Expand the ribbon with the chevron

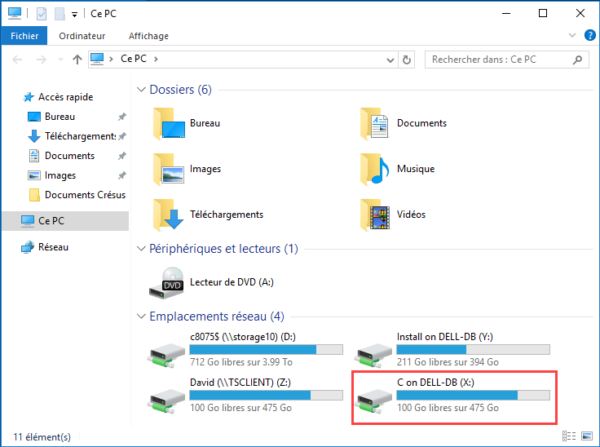(x=572, y=35)
